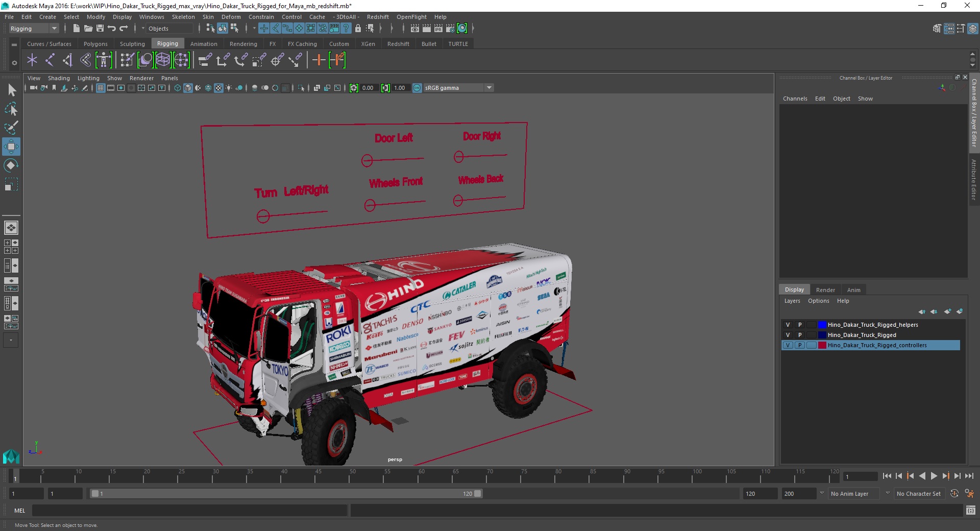Click move layer up icon
The width and height of the screenshot is (980, 531).
pos(921,311)
